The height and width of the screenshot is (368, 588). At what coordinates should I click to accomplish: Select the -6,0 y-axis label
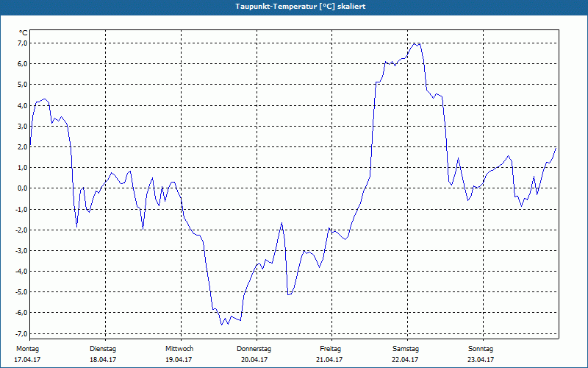21,313
